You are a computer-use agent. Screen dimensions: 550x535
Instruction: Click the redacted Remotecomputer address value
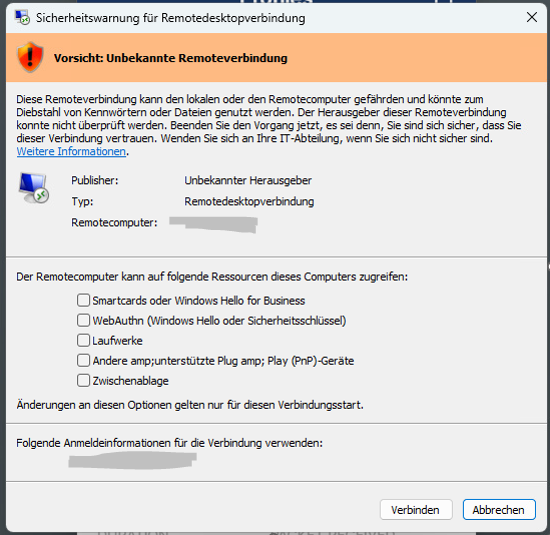click(213, 224)
